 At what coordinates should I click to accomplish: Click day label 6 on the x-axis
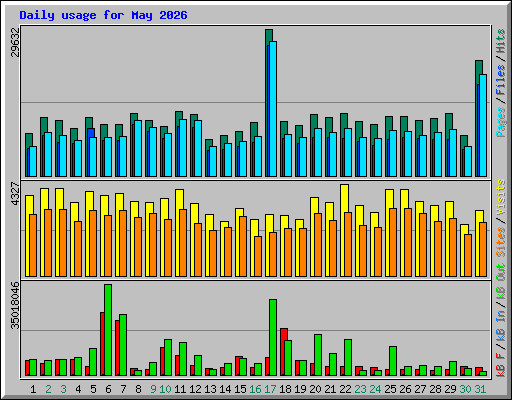click(x=108, y=389)
